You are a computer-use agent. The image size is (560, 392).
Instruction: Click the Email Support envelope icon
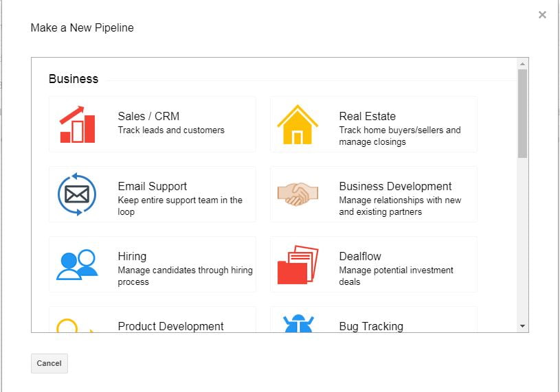pyautogui.click(x=77, y=194)
